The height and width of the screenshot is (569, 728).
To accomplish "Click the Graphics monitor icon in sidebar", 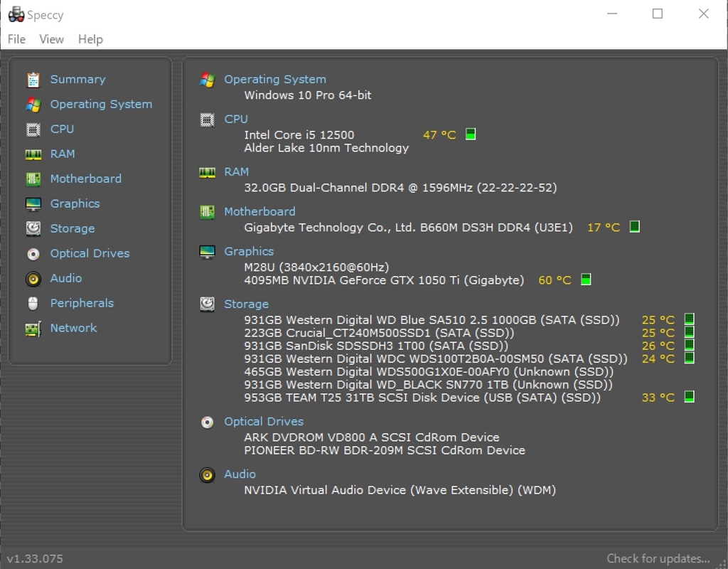I will 33,204.
